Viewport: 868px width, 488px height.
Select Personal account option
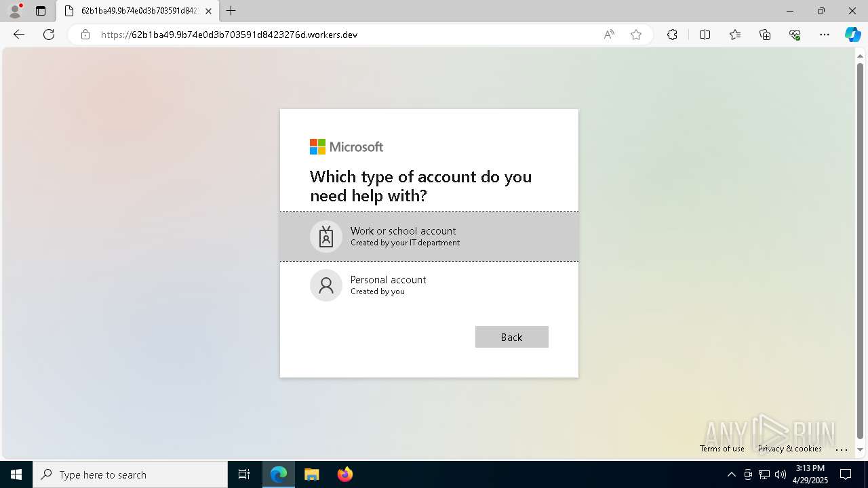pos(429,285)
